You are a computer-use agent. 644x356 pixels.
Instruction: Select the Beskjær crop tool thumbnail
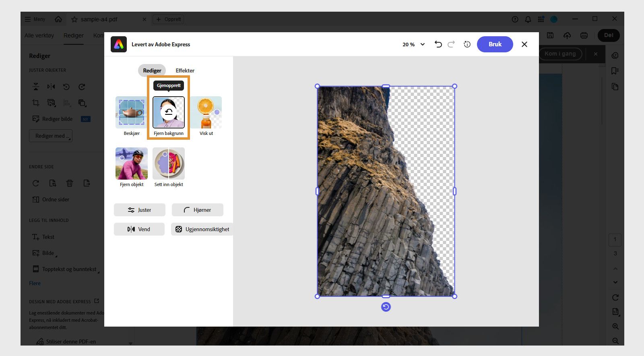coord(132,112)
